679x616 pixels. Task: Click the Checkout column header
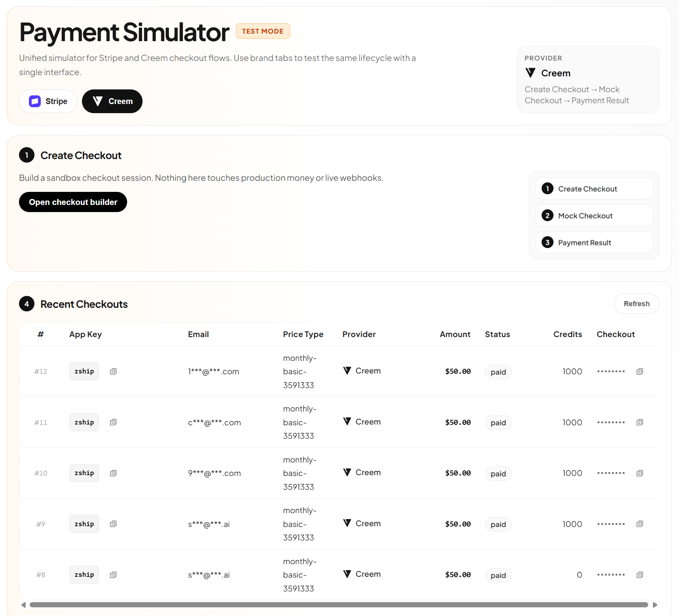coord(616,334)
